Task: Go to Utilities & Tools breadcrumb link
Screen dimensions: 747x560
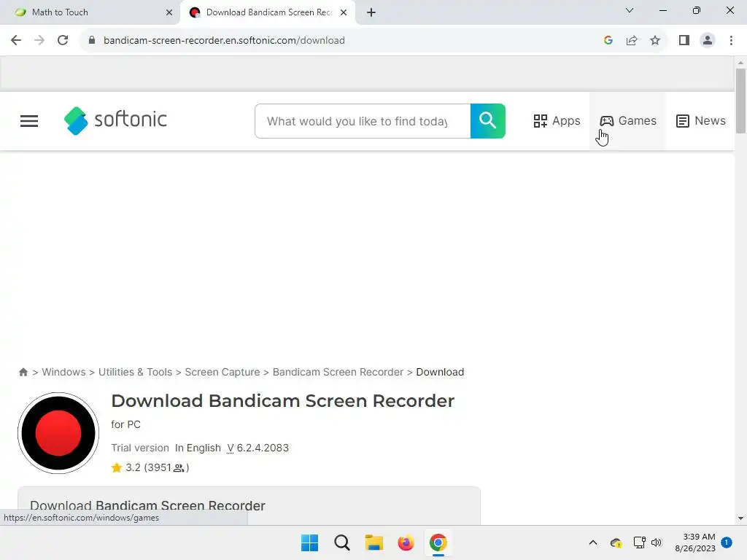Action: click(x=135, y=372)
